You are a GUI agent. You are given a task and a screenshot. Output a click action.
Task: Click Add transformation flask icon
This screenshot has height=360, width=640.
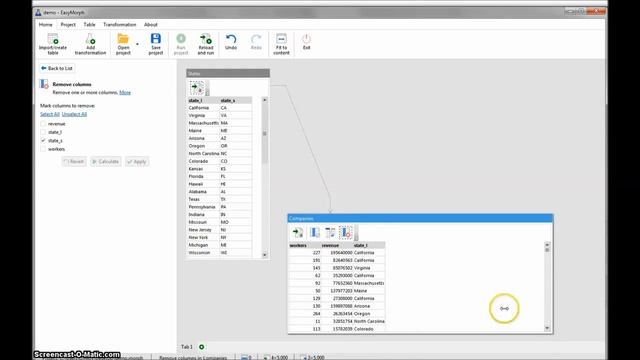(90, 39)
